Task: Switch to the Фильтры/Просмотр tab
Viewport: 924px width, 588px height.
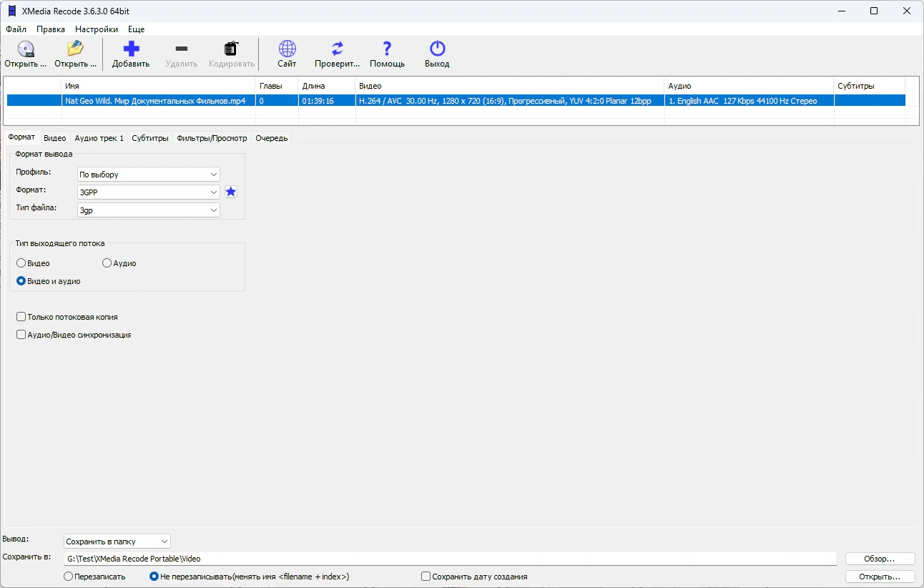Action: coord(212,138)
